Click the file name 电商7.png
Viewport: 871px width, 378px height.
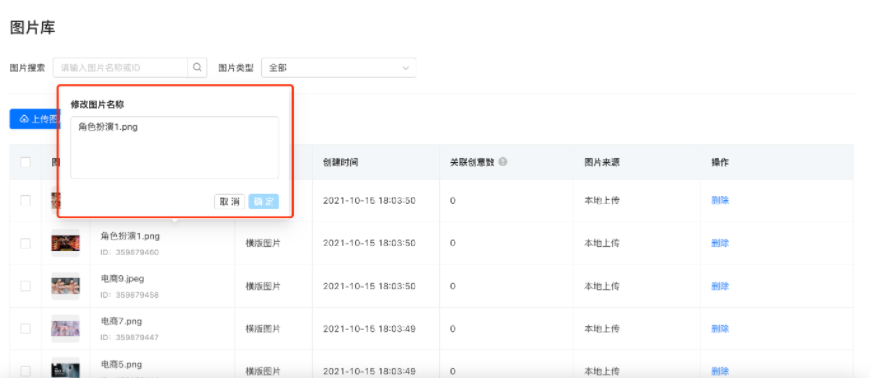click(x=121, y=321)
